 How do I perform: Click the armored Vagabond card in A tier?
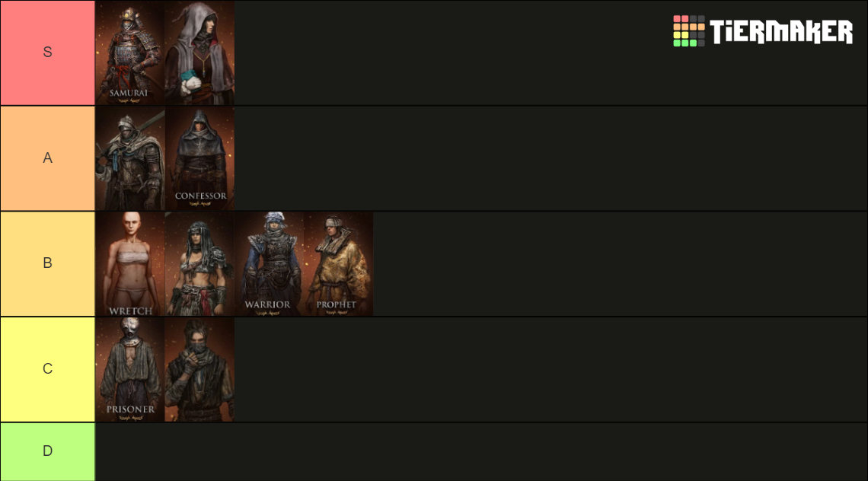click(130, 158)
